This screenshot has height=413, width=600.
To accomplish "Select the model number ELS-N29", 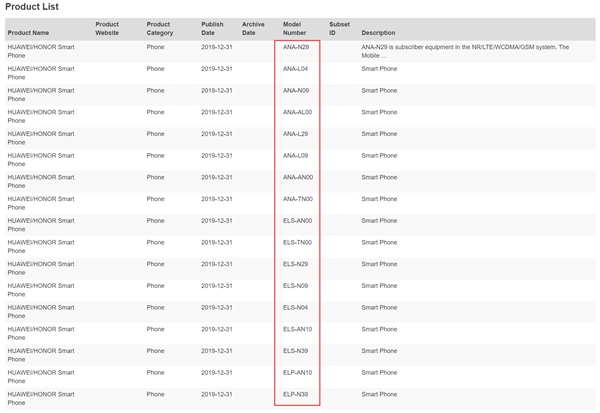I will [295, 264].
